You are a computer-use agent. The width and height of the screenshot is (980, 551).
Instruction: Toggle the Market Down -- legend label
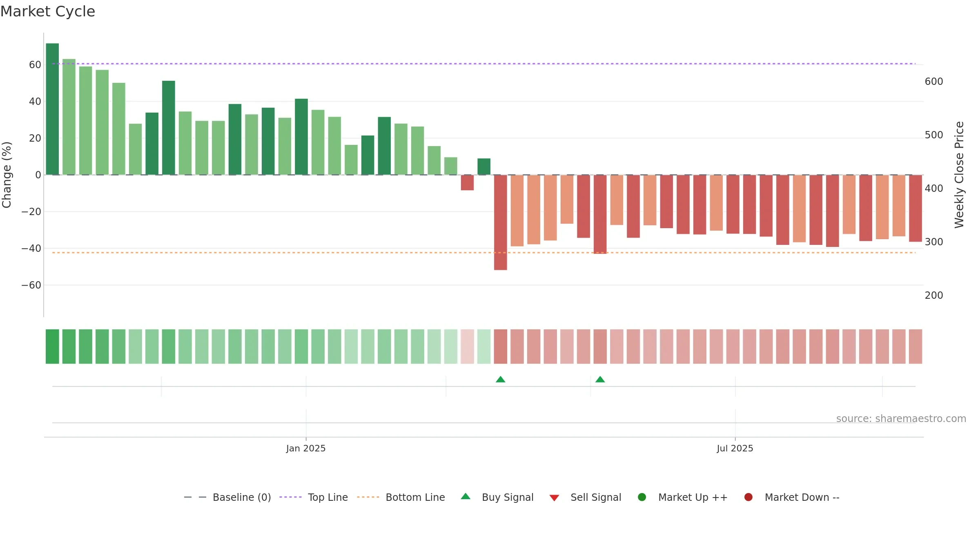coord(802,498)
